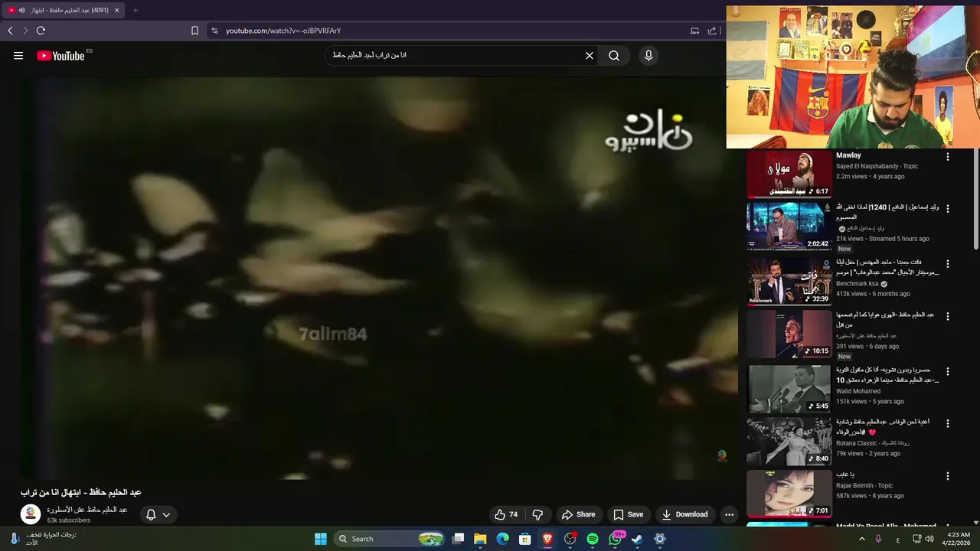Play the Benchmark ksa video thumbnail
Viewport: 980px width, 551px height.
click(789, 282)
